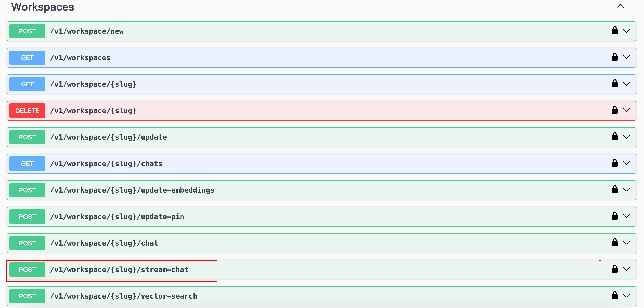Image resolution: width=644 pixels, height=308 pixels.
Task: Click lock icon on stream-chat row
Action: [x=615, y=269]
